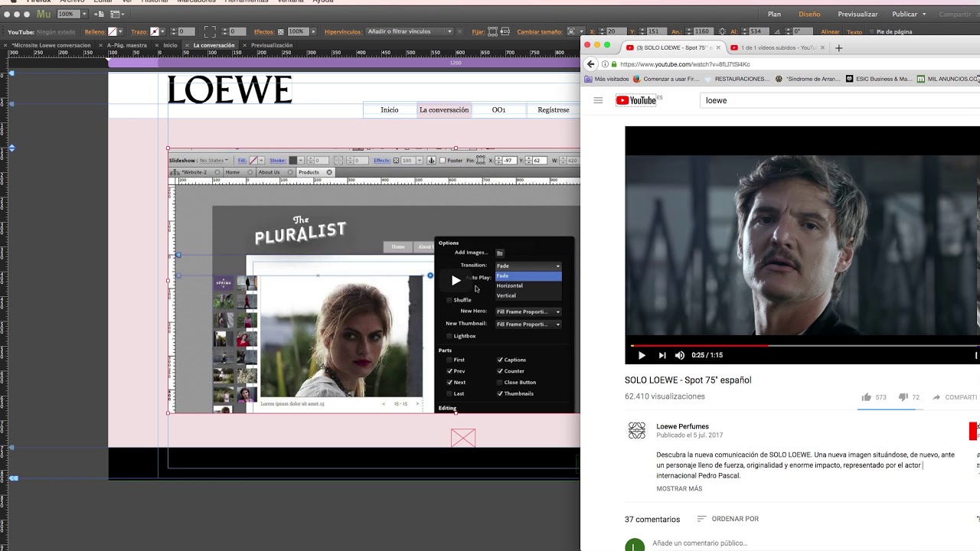Image resolution: width=980 pixels, height=551 pixels.
Task: Open the Transition dropdown showing Fade
Action: click(528, 266)
